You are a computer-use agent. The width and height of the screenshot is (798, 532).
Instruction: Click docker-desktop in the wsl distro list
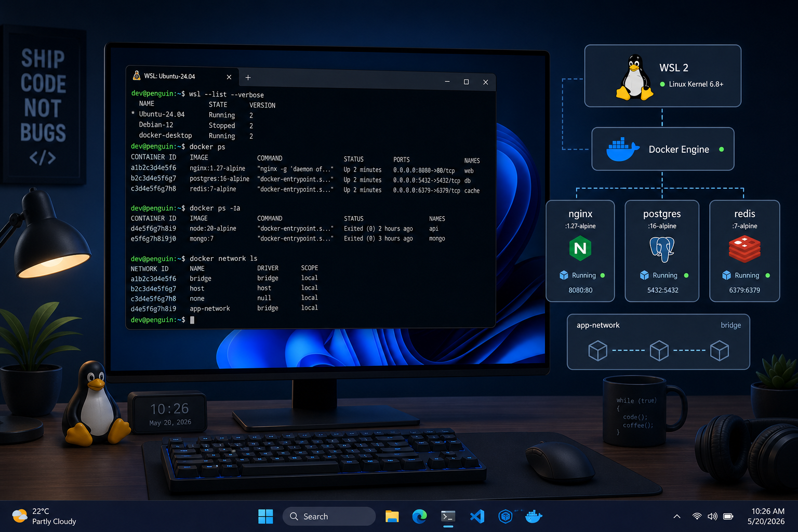click(165, 136)
